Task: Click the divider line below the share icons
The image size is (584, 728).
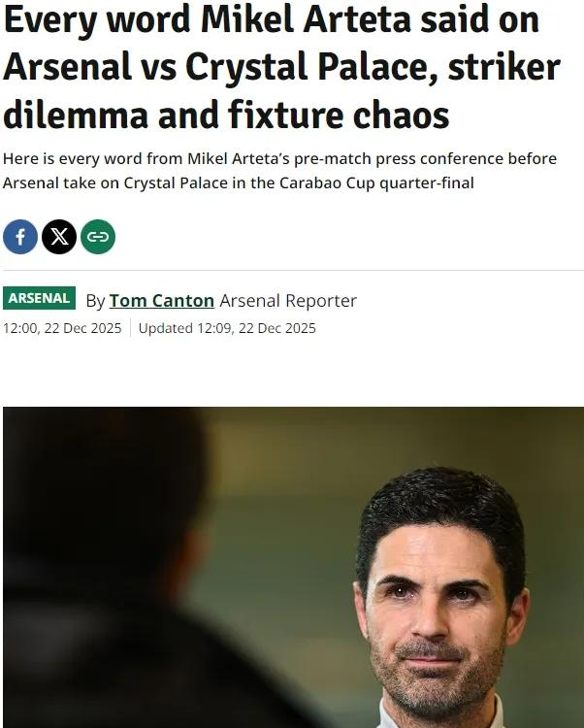Action: click(292, 270)
